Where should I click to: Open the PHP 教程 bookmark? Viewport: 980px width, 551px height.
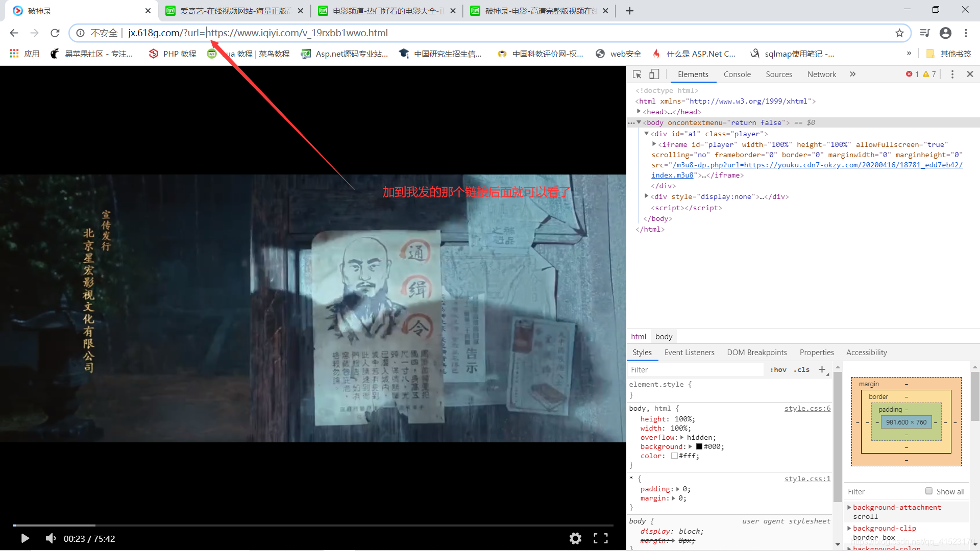pos(173,54)
